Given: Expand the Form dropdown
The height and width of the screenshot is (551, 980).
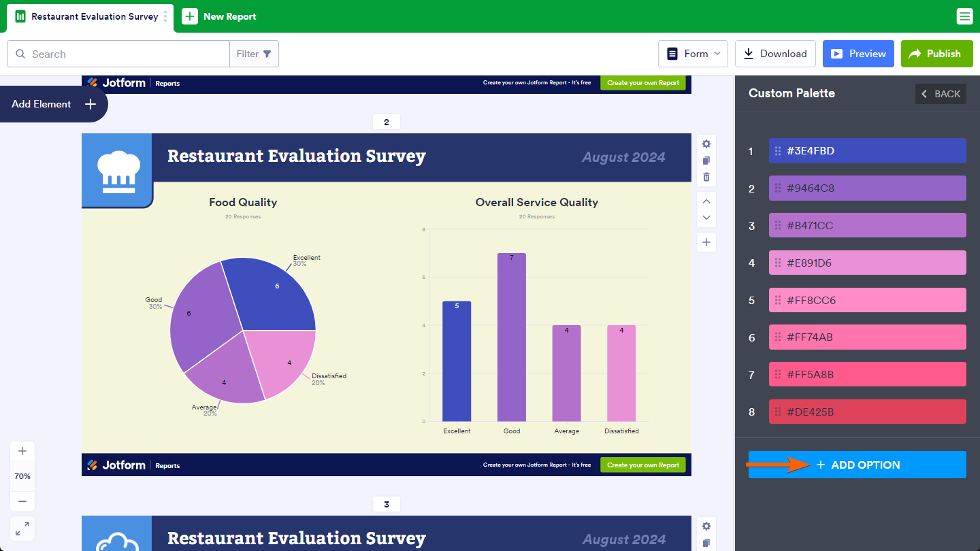Looking at the screenshot, I should click(x=693, y=54).
